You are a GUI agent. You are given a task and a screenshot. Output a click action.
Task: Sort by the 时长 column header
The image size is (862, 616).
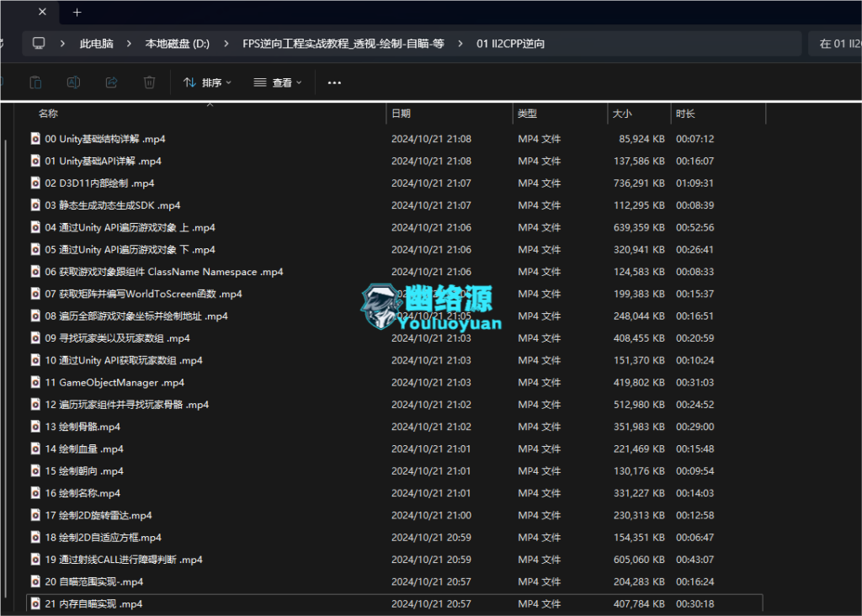685,114
